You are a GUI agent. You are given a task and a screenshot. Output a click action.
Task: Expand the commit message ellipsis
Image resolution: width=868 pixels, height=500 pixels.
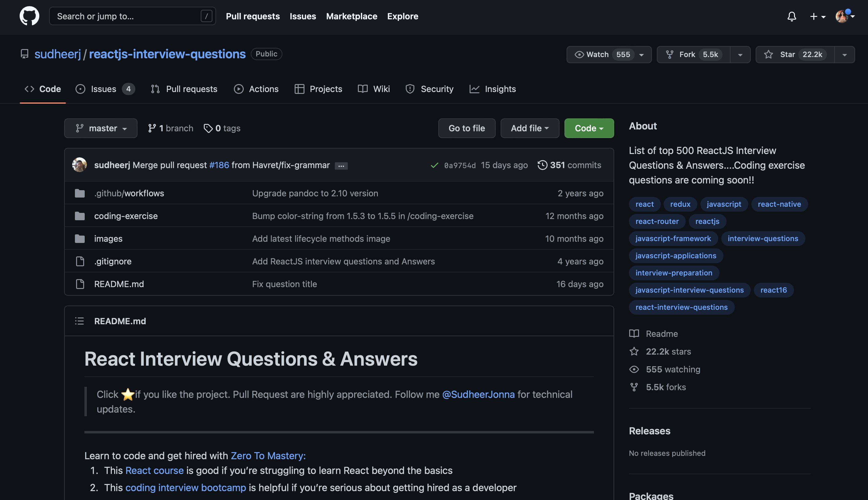point(341,166)
